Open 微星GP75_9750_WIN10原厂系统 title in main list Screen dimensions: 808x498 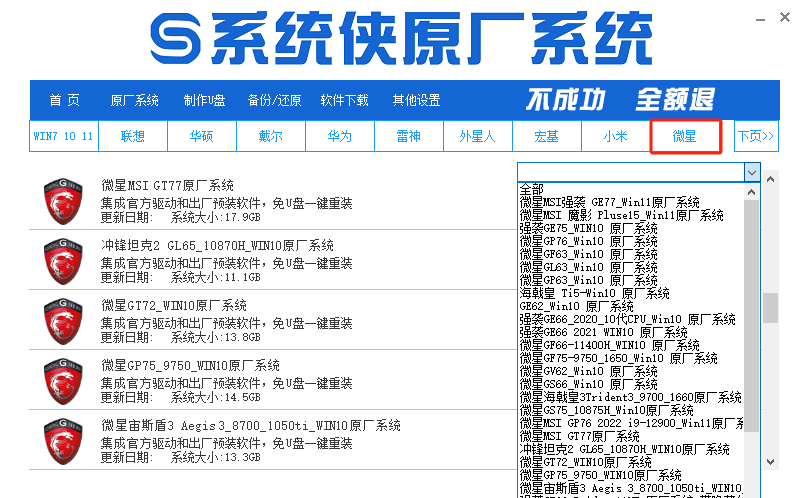191,366
